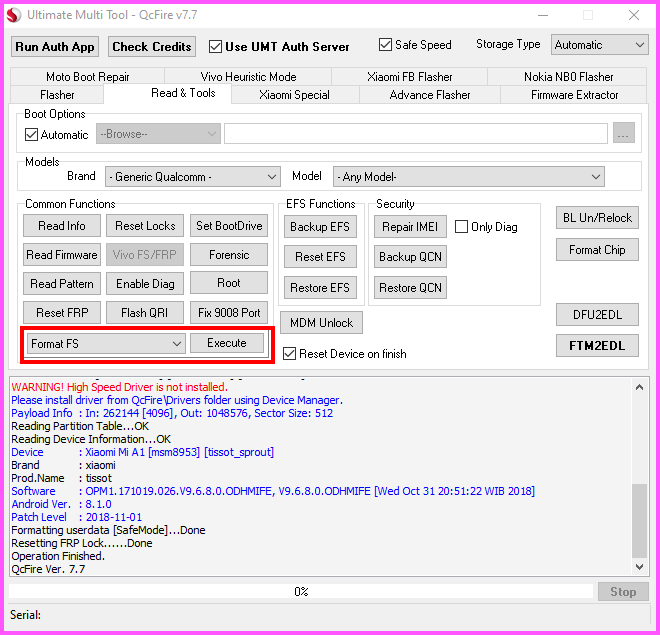
Task: Click the boot file path input field
Action: point(416,133)
